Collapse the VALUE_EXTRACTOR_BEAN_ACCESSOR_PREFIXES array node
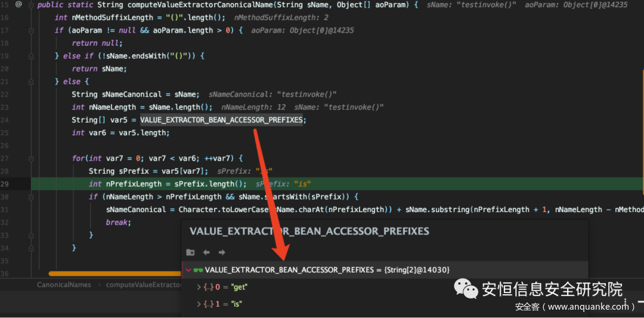The image size is (644, 318). (x=188, y=270)
